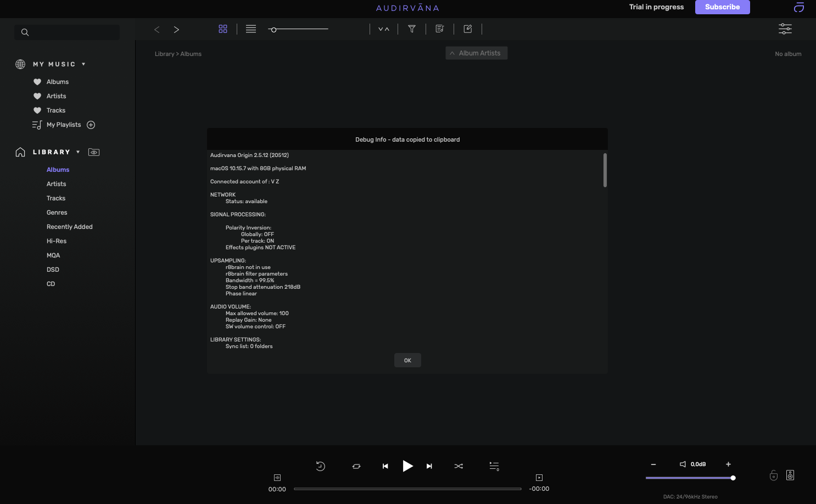
Task: Click the volume slider handle
Action: tap(733, 478)
